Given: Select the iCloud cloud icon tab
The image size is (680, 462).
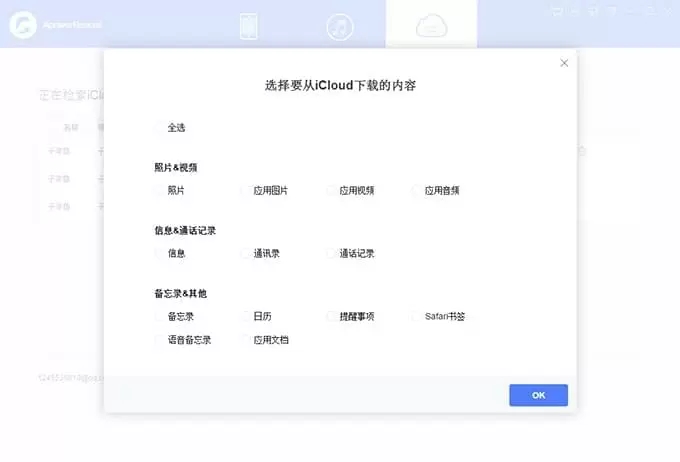Looking at the screenshot, I should click(x=431, y=26).
